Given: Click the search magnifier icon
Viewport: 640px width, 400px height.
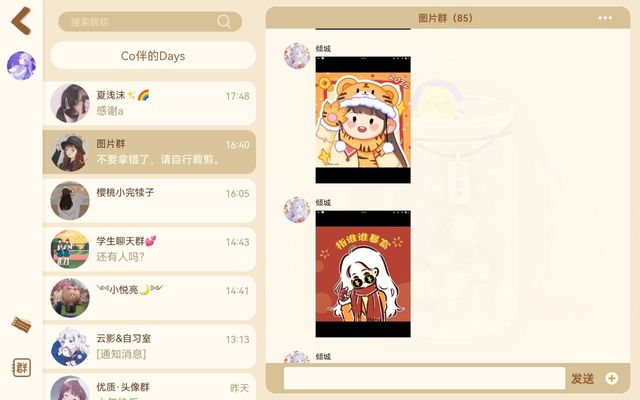Looking at the screenshot, I should pyautogui.click(x=224, y=21).
